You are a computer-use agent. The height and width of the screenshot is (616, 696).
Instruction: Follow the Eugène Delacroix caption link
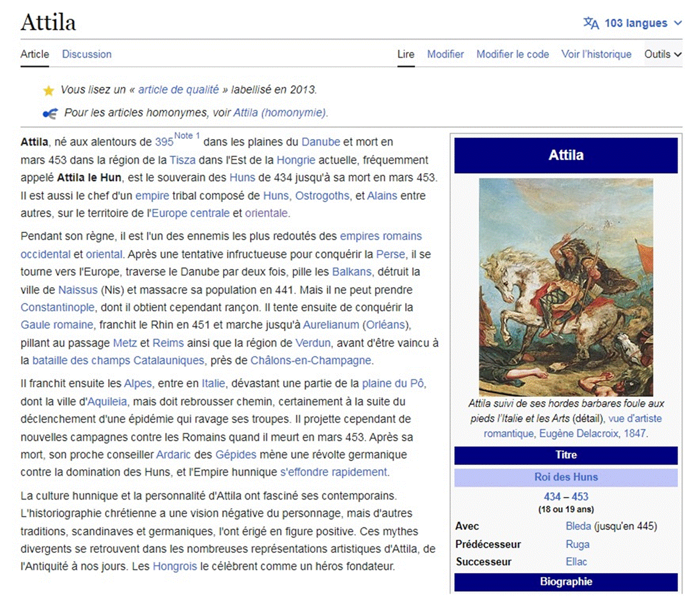tap(578, 433)
